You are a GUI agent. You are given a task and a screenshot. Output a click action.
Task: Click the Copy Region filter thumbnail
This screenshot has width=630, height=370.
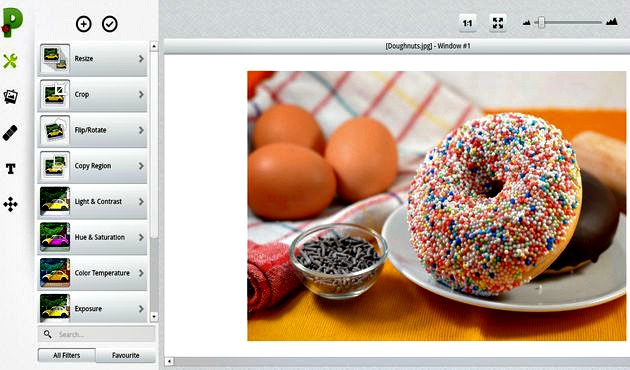click(x=55, y=166)
